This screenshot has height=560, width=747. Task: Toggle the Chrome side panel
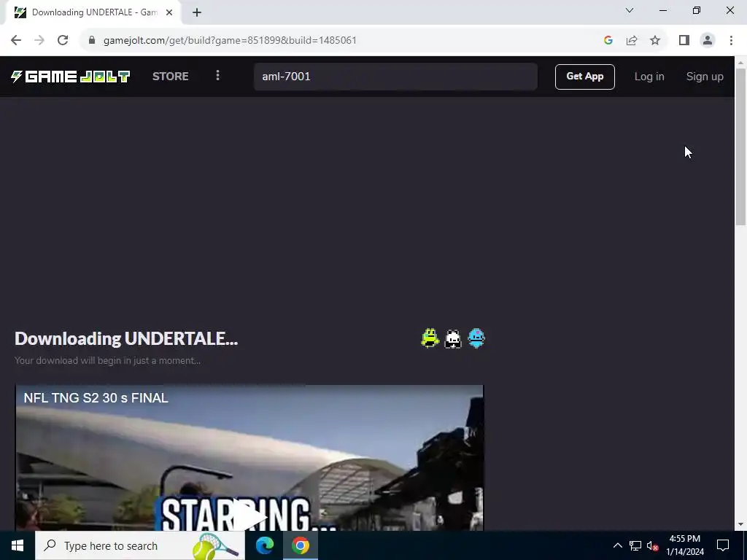(684, 40)
